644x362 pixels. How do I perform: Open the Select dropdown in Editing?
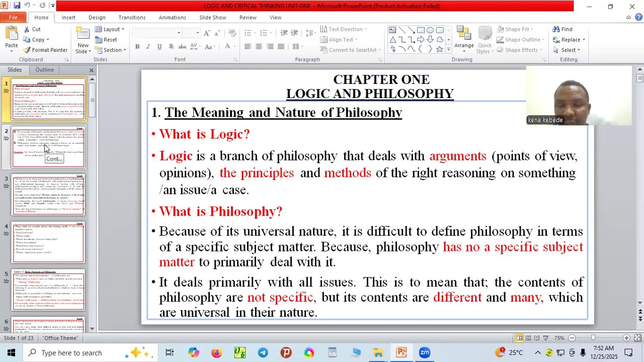(567, 50)
